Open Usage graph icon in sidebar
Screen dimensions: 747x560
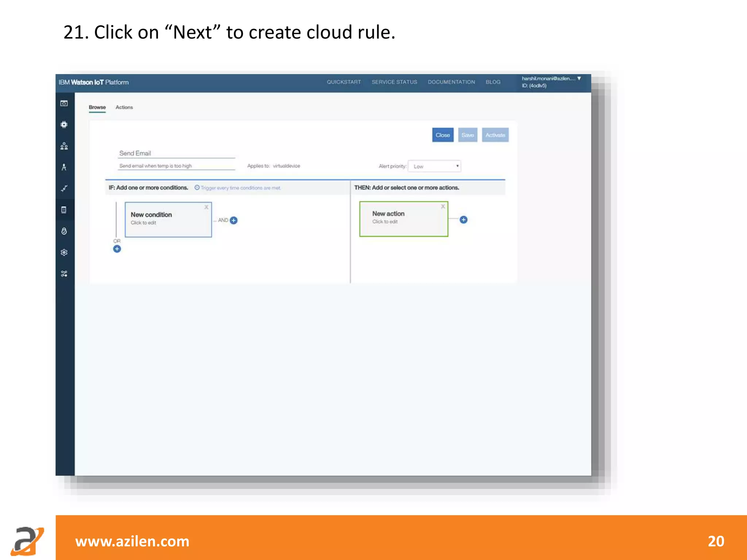pos(64,188)
